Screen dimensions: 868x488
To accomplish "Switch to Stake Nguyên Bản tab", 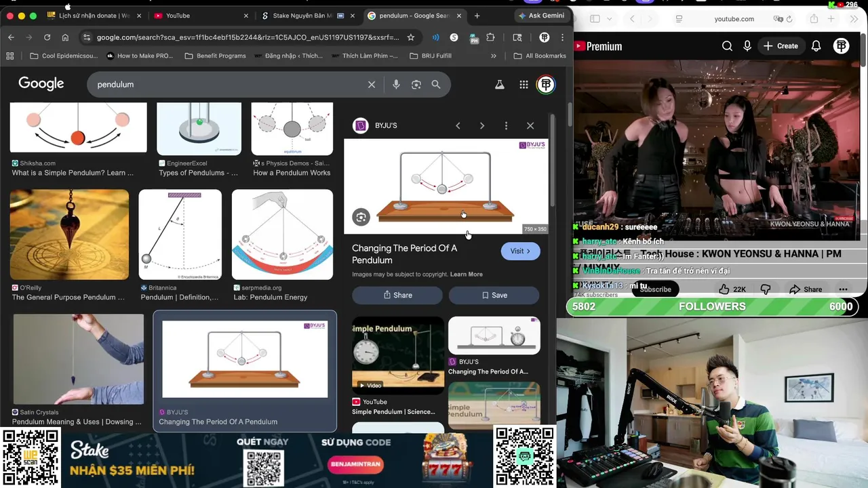I will pyautogui.click(x=307, y=16).
